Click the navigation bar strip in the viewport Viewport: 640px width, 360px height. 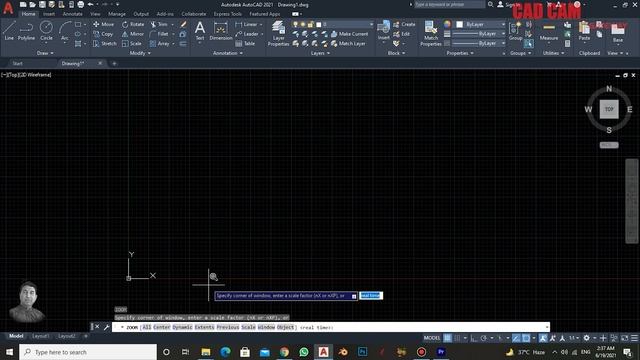pyautogui.click(x=631, y=201)
